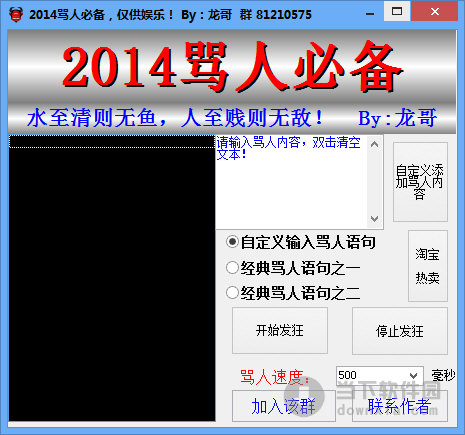Click the 2014骂人必备 red banner heading

(232, 68)
